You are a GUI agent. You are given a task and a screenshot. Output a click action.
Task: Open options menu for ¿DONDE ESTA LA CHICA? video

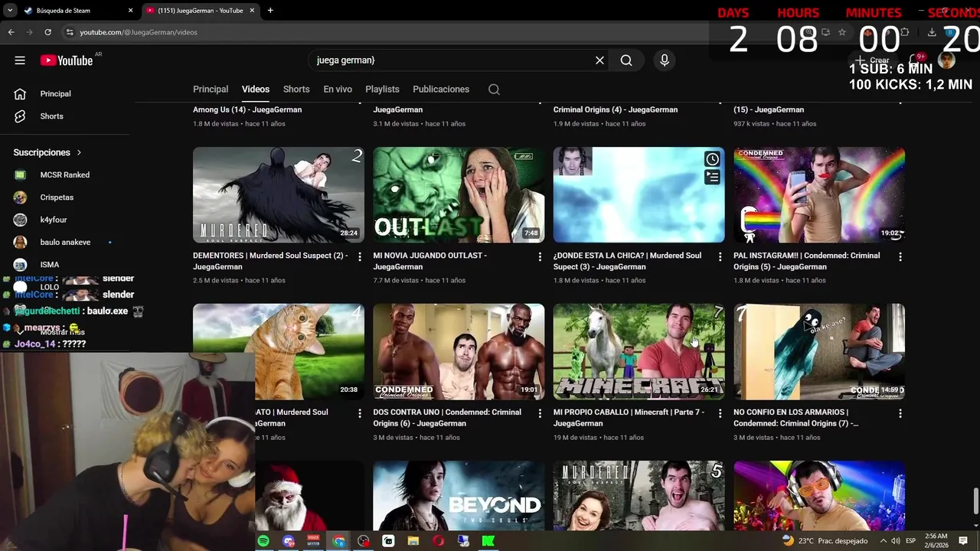tap(720, 257)
